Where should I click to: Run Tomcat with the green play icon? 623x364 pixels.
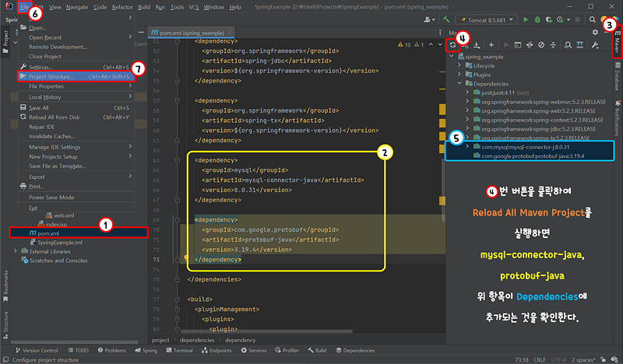(x=526, y=19)
